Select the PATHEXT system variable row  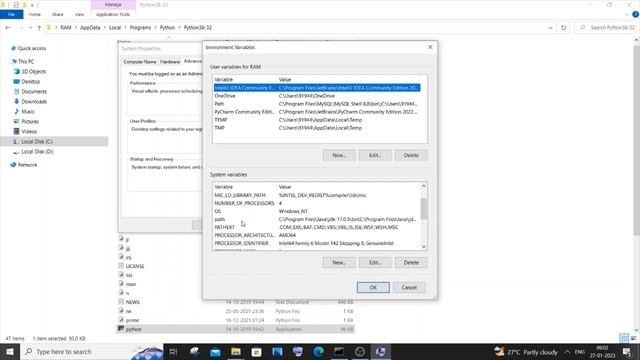(317, 227)
